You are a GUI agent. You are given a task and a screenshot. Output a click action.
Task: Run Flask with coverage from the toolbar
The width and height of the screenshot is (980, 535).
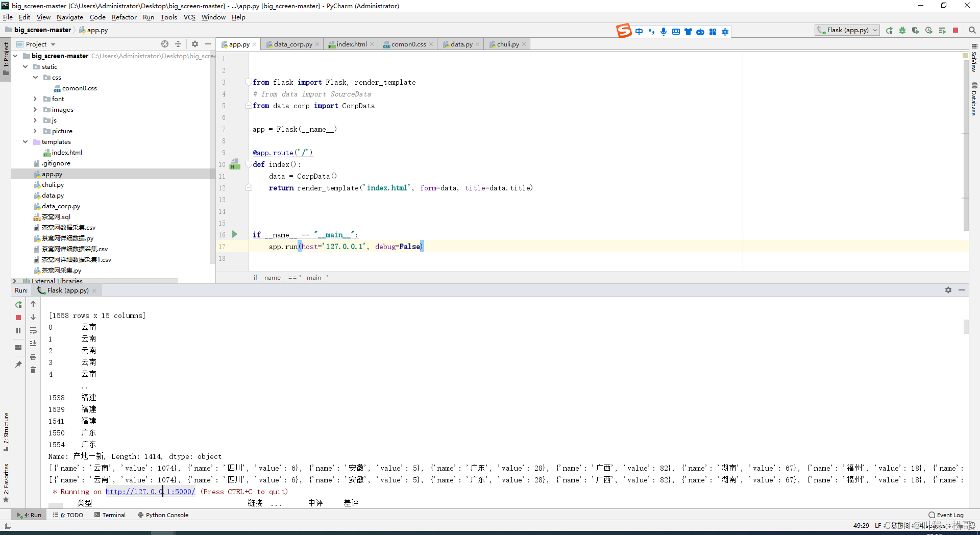pos(916,31)
